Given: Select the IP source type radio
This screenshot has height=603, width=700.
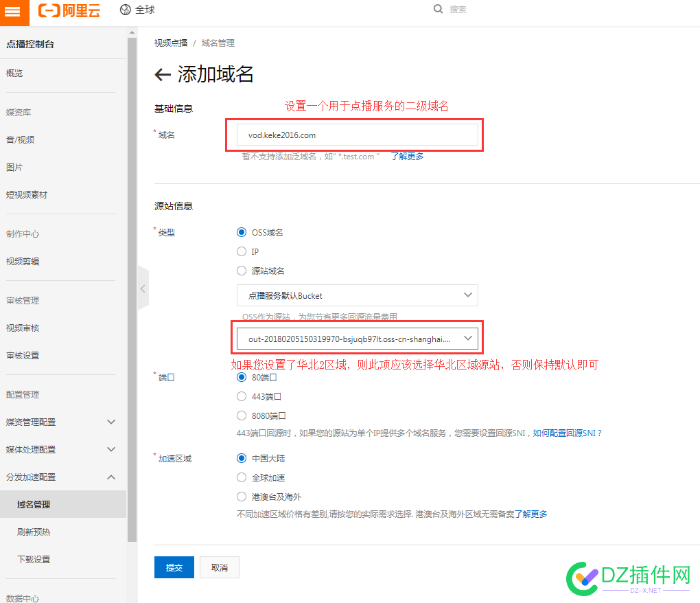Looking at the screenshot, I should pos(242,251).
